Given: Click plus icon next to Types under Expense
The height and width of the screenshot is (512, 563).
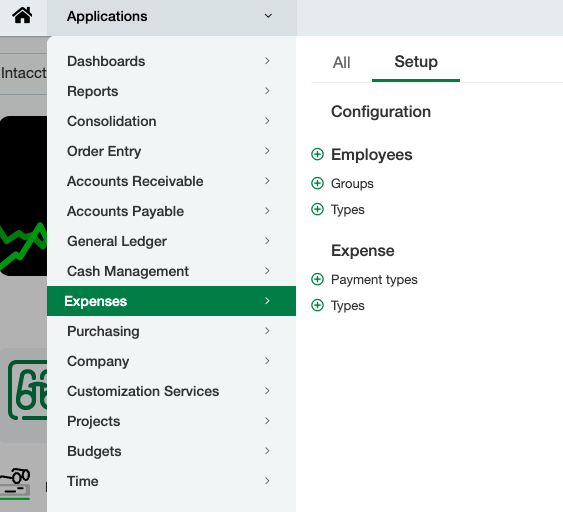Looking at the screenshot, I should tap(317, 305).
